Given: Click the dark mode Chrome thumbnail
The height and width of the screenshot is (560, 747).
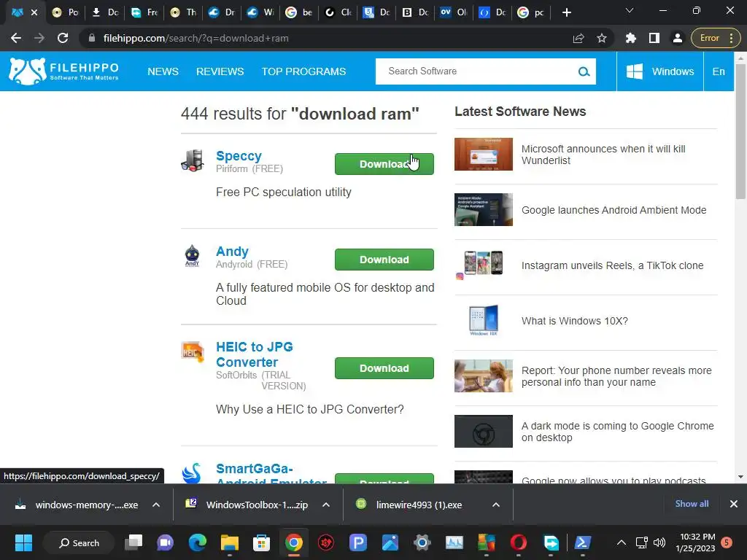Looking at the screenshot, I should pos(484,432).
